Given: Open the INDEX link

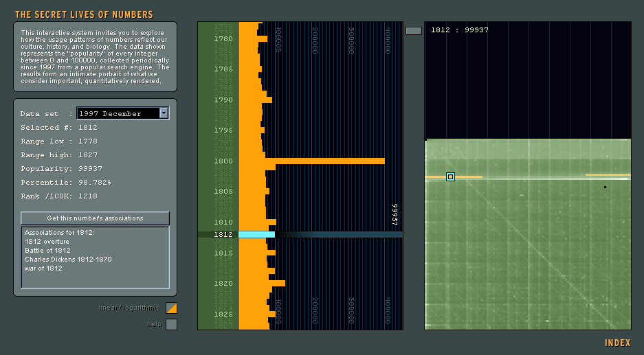Looking at the screenshot, I should coord(617,343).
